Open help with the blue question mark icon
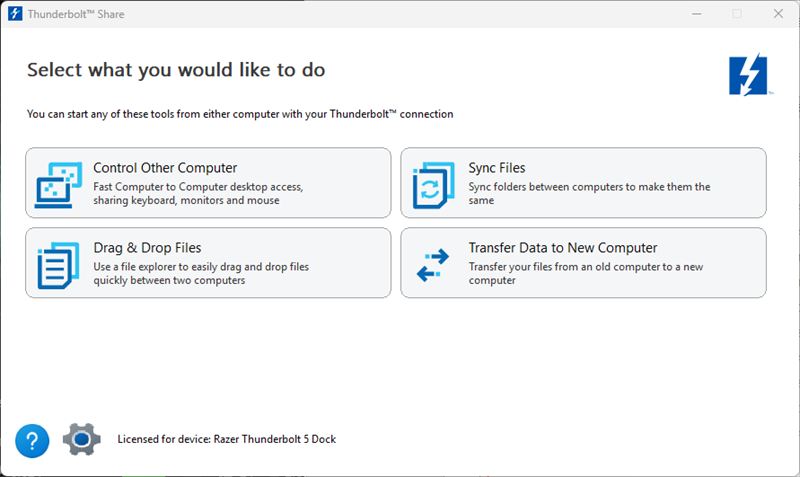 32,439
